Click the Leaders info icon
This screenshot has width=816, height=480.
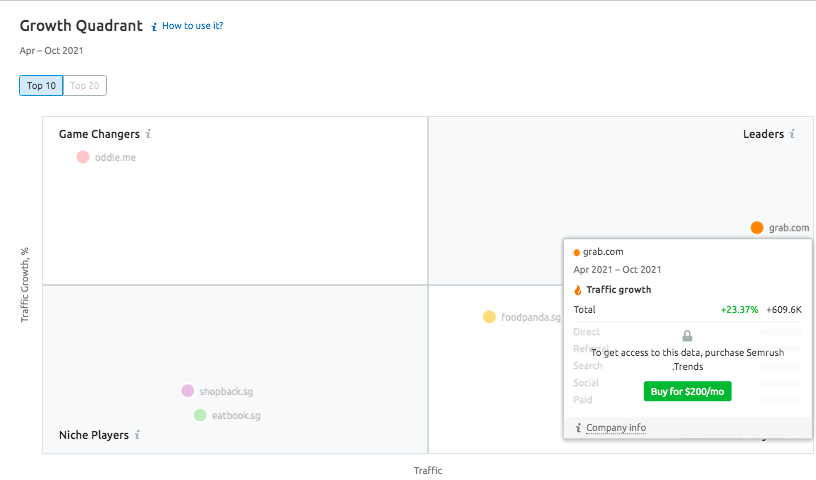point(792,134)
